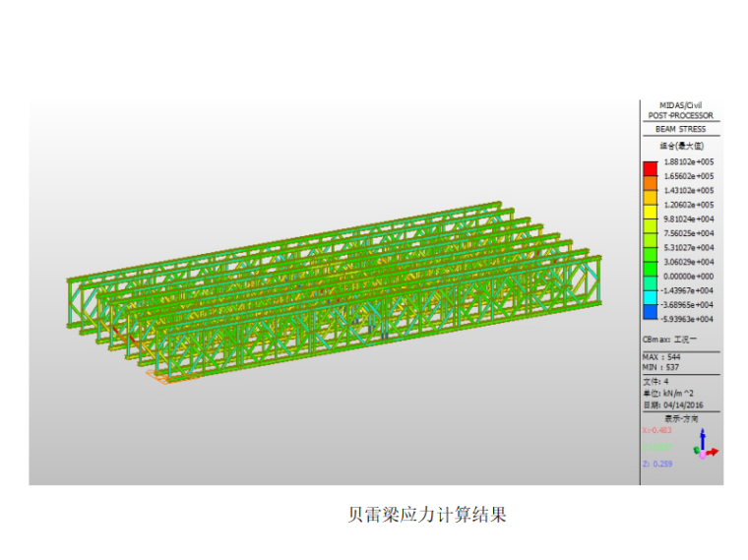This screenshot has height=560, width=748.
Task: Click the 9.81024e+004 legend value
Action: point(687,219)
